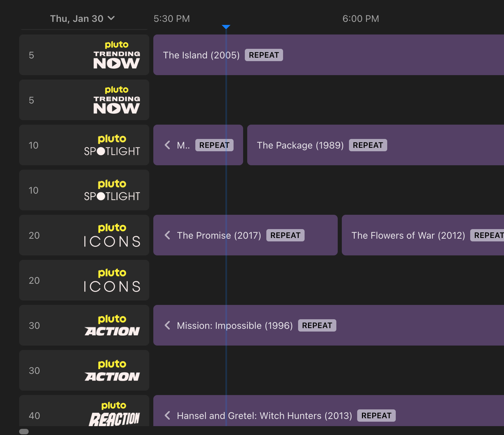Screen dimensions: 504x435
Task: Select the second Pluto Spotlight logo
Action: click(x=112, y=190)
